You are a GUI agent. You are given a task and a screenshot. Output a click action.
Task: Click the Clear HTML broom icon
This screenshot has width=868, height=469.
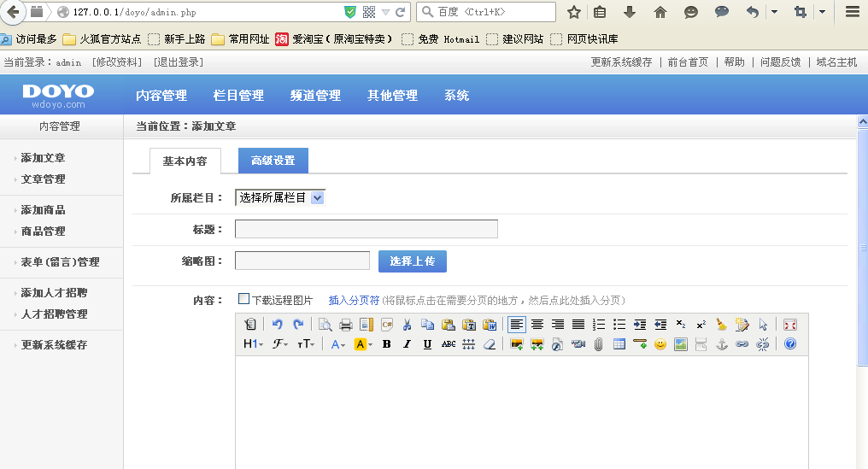[x=721, y=325]
